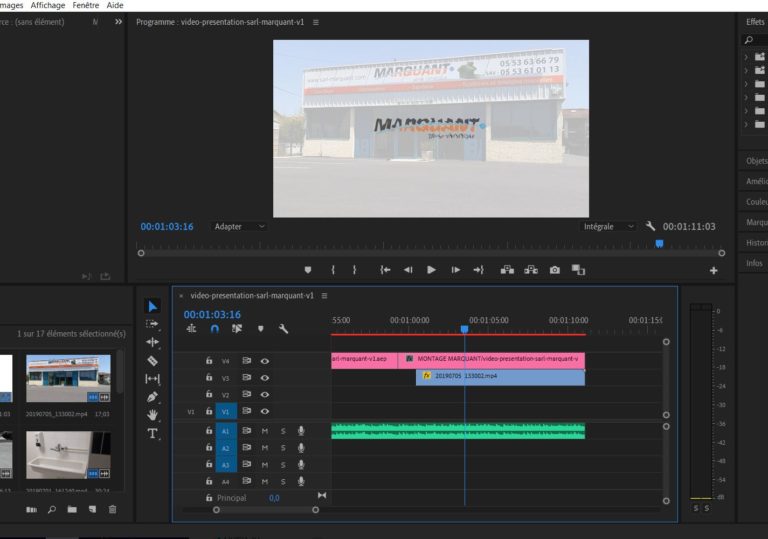The image size is (768, 539).
Task: Open the Adapter zoom level dropdown
Action: [240, 227]
